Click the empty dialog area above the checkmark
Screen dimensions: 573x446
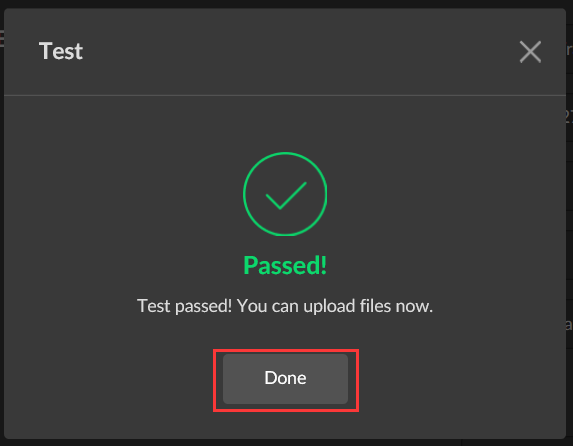pos(285,124)
